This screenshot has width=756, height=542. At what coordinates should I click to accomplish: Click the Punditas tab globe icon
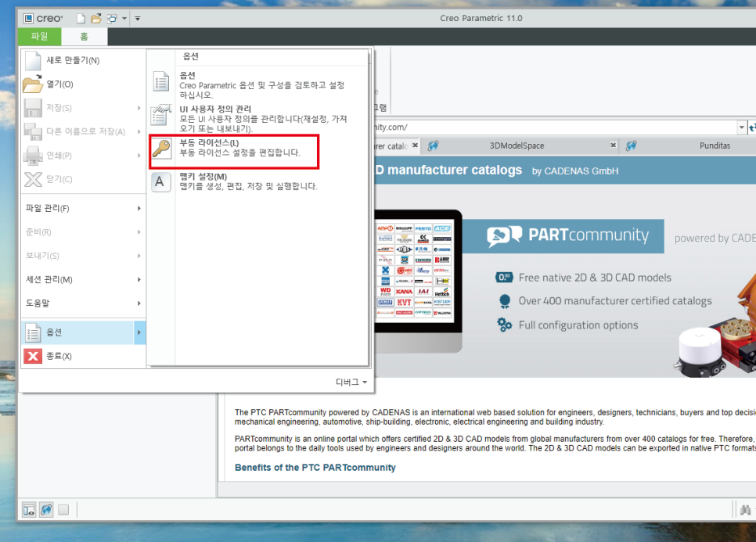coord(631,145)
